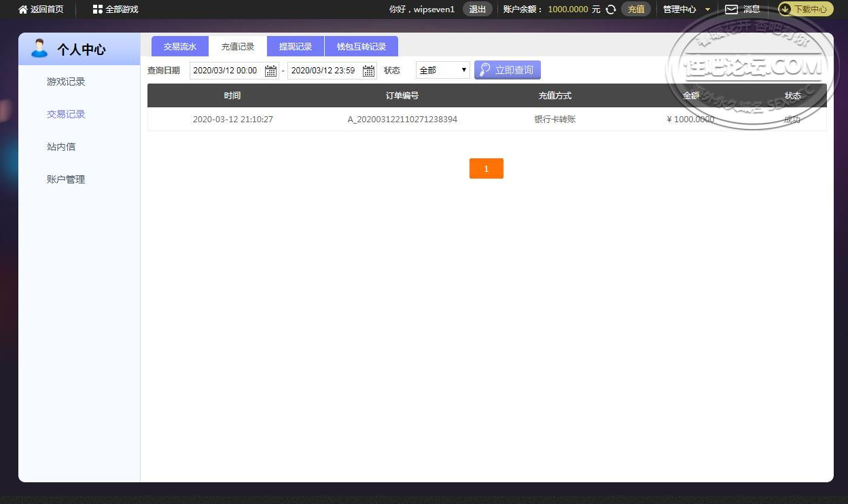Select 交易记录 in the sidebar
The height and width of the screenshot is (504, 848).
click(x=66, y=114)
